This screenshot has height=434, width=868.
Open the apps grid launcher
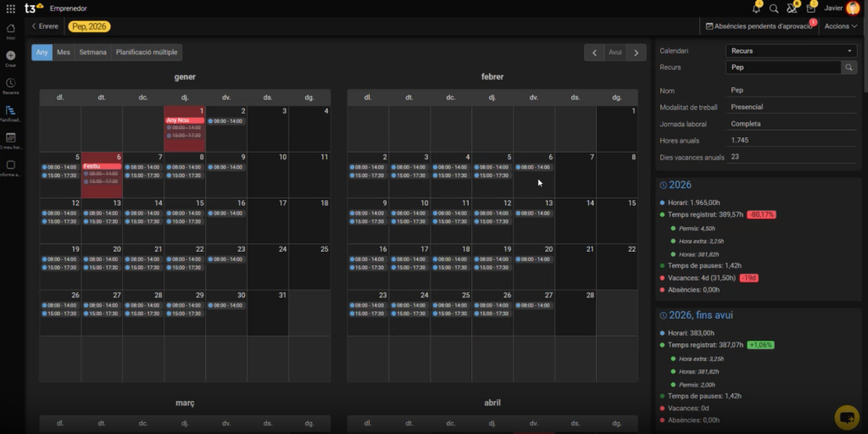click(x=10, y=8)
